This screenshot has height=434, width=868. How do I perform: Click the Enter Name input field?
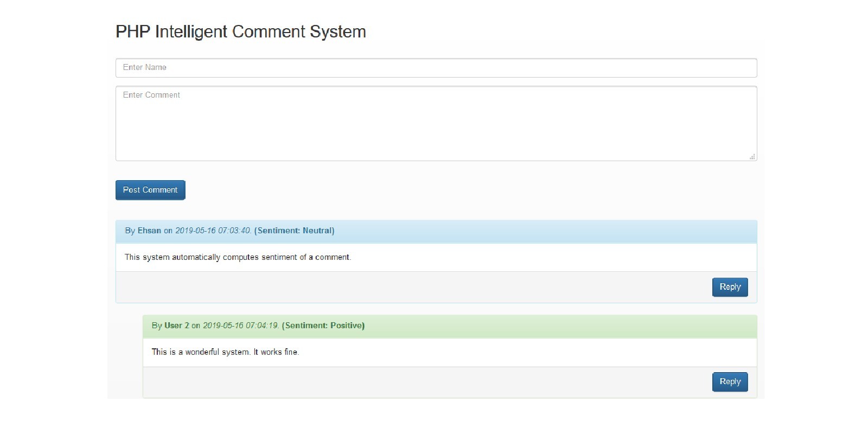point(436,68)
